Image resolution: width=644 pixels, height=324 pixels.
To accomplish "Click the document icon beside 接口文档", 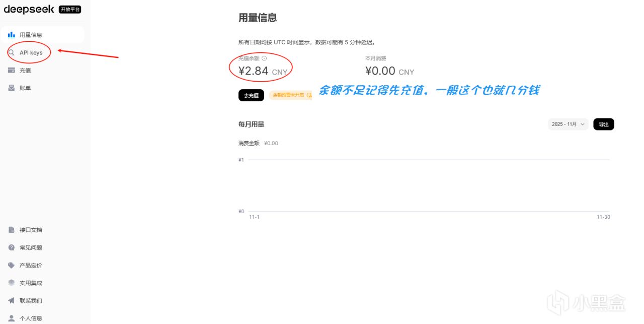I will pos(11,230).
